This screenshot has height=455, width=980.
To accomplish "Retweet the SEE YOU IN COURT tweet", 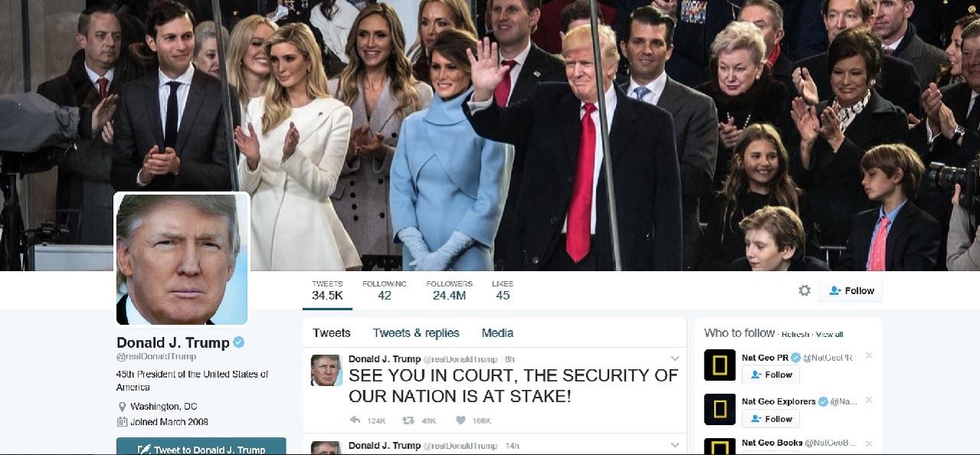I will pos(408,420).
